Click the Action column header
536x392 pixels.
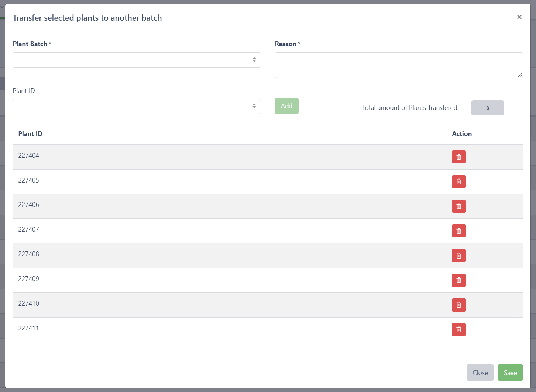(461, 134)
